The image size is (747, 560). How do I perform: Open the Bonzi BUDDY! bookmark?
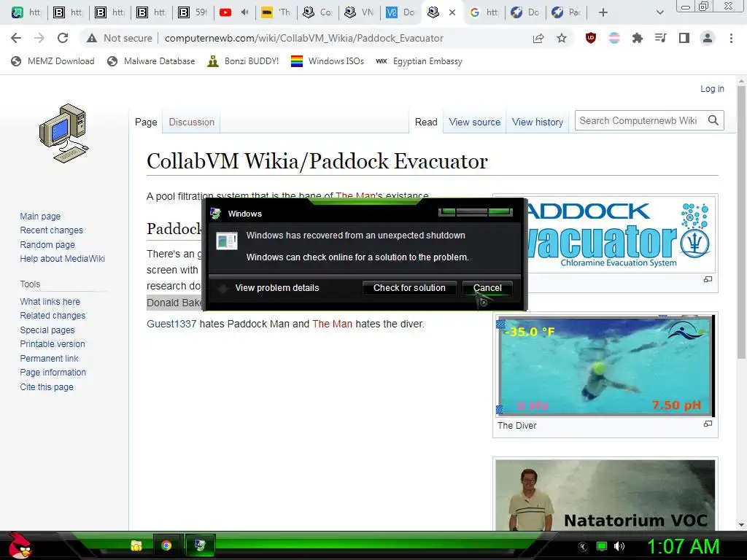coord(243,61)
